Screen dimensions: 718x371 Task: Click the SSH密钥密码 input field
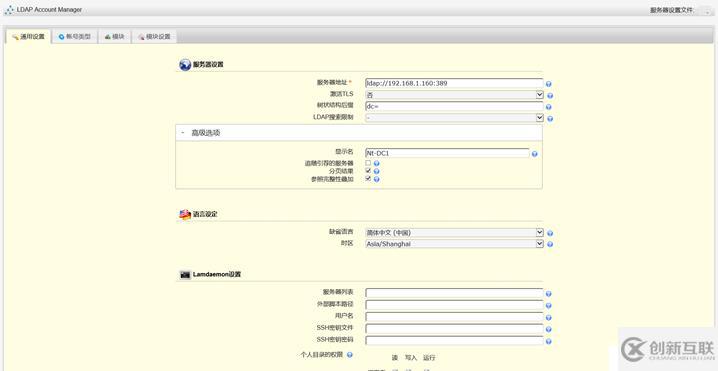pyautogui.click(x=454, y=341)
